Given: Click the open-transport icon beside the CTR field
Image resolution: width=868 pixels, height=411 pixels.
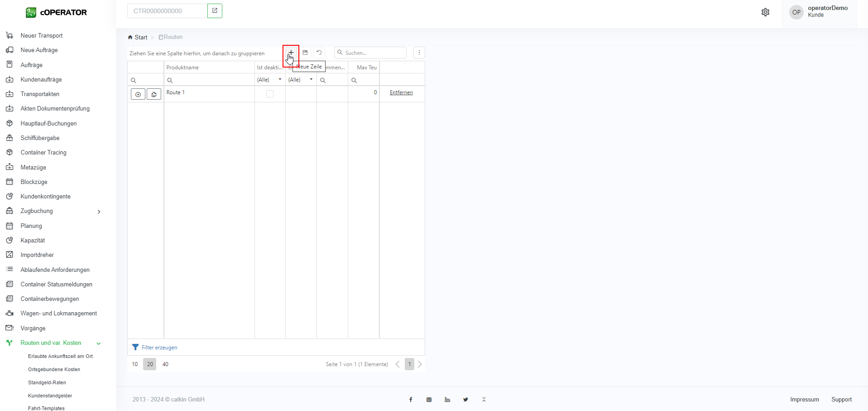Looking at the screenshot, I should tap(215, 11).
